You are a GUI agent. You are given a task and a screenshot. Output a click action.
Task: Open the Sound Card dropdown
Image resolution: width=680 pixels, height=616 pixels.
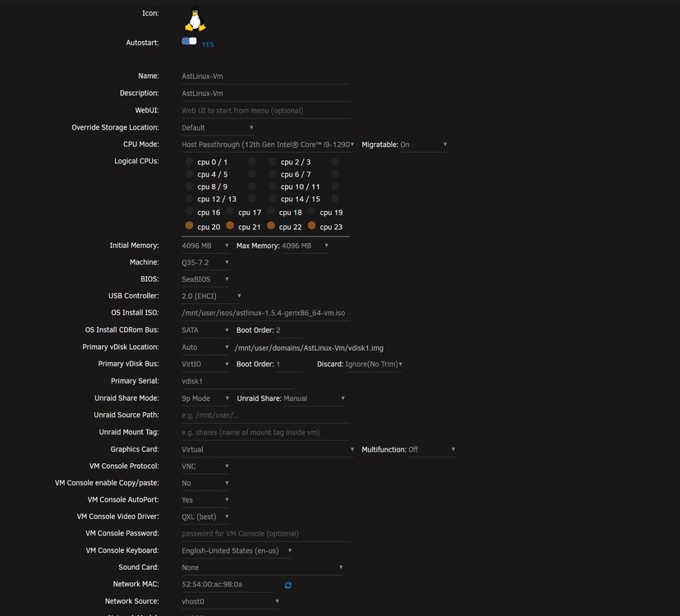coord(262,568)
